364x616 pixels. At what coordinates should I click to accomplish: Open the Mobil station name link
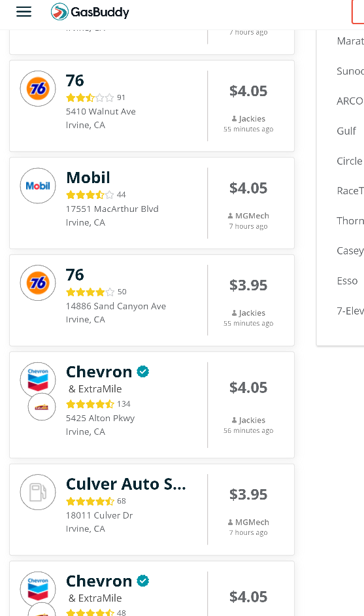(88, 178)
